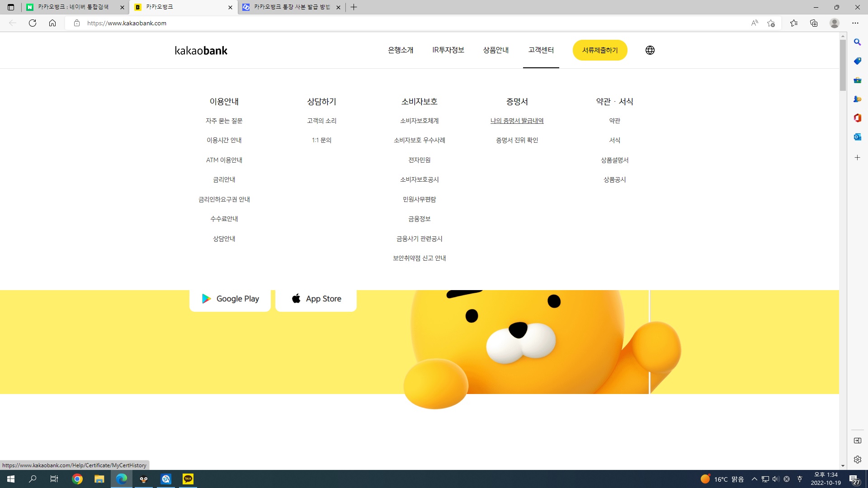868x488 pixels.
Task: Click the yellow 서류제출하기 button
Action: (x=599, y=50)
